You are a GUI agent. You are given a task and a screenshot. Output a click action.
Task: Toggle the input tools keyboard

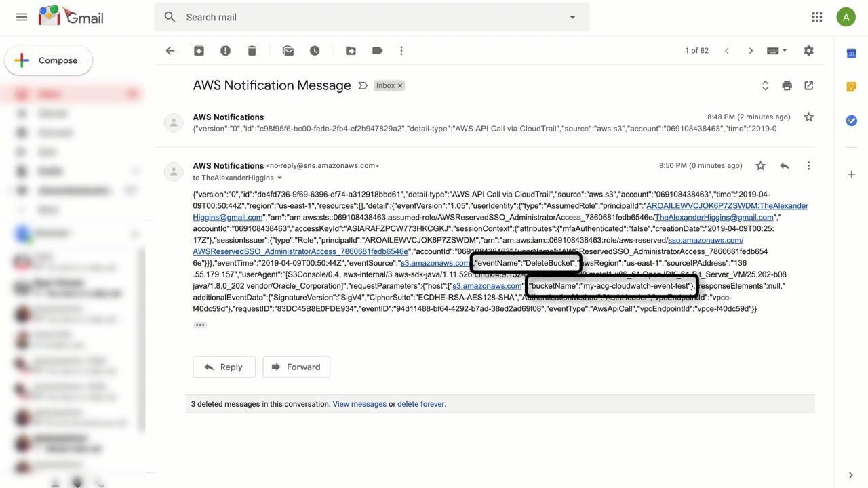point(772,51)
